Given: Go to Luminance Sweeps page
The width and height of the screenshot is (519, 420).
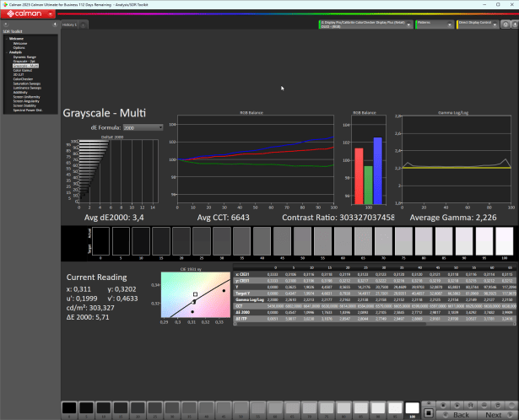Looking at the screenshot, I should click(x=27, y=88).
